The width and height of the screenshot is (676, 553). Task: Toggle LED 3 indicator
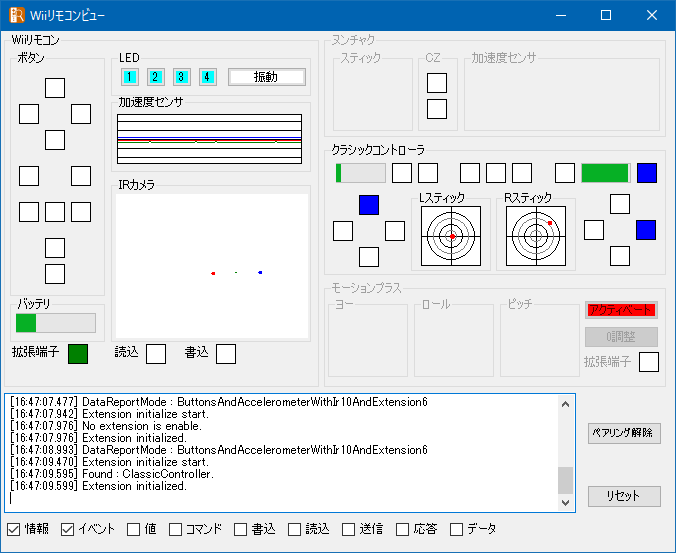tap(182, 77)
